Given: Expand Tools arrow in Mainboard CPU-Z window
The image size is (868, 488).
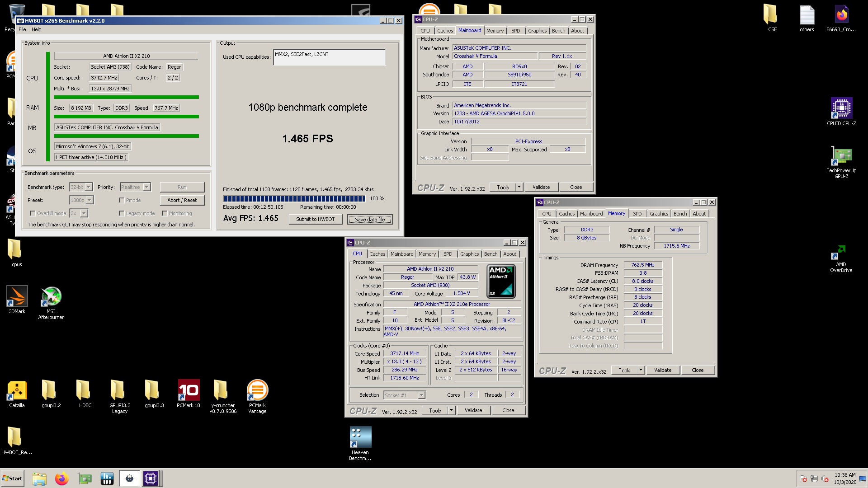Looking at the screenshot, I should coord(519,187).
